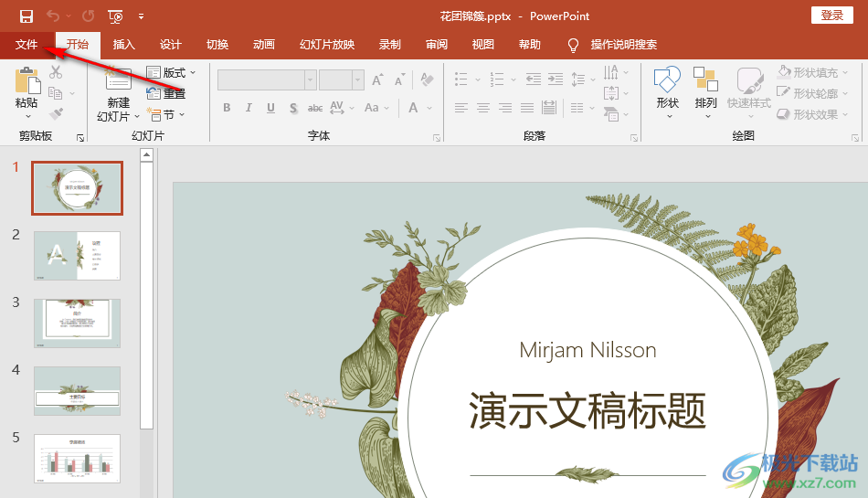The width and height of the screenshot is (868, 498).
Task: Click Clear All Formatting icon
Action: click(x=427, y=79)
